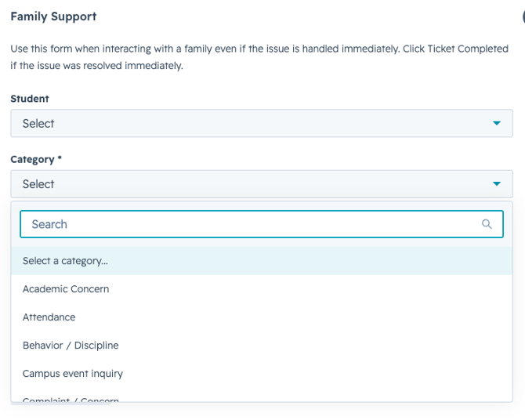Click the form instructions paragraph text
Screen dimensions: 525x420
pyautogui.click(x=259, y=57)
